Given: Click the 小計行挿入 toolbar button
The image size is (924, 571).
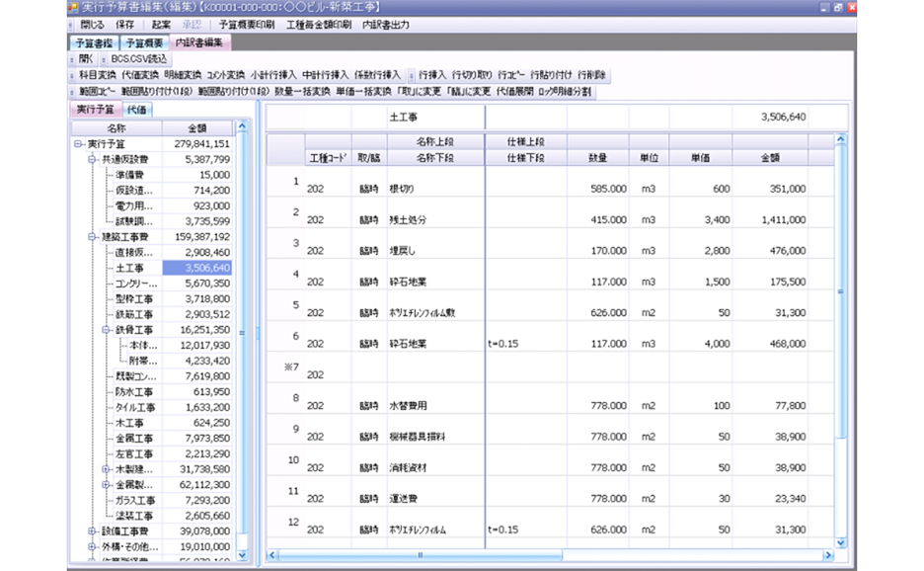Looking at the screenshot, I should [x=273, y=75].
